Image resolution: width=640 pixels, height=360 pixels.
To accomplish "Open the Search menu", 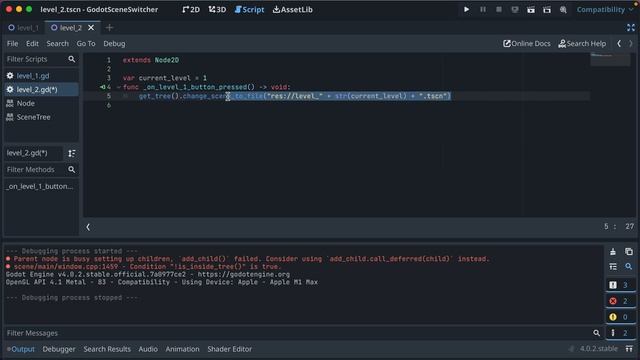I will coord(58,44).
